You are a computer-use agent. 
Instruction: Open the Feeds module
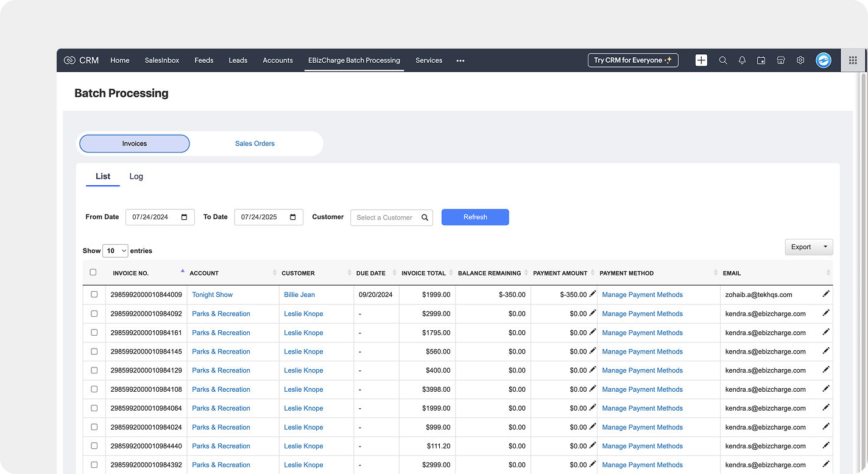point(204,60)
